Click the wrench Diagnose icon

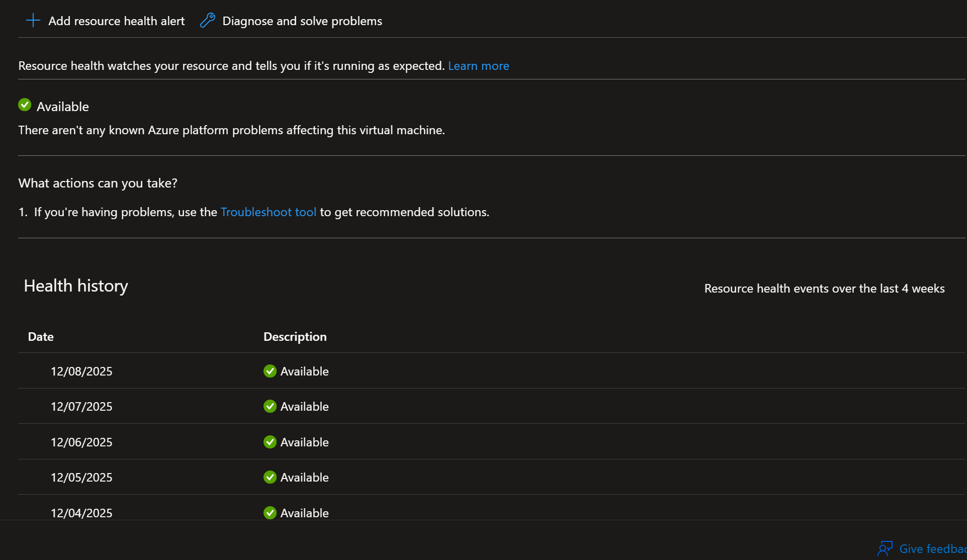207,21
